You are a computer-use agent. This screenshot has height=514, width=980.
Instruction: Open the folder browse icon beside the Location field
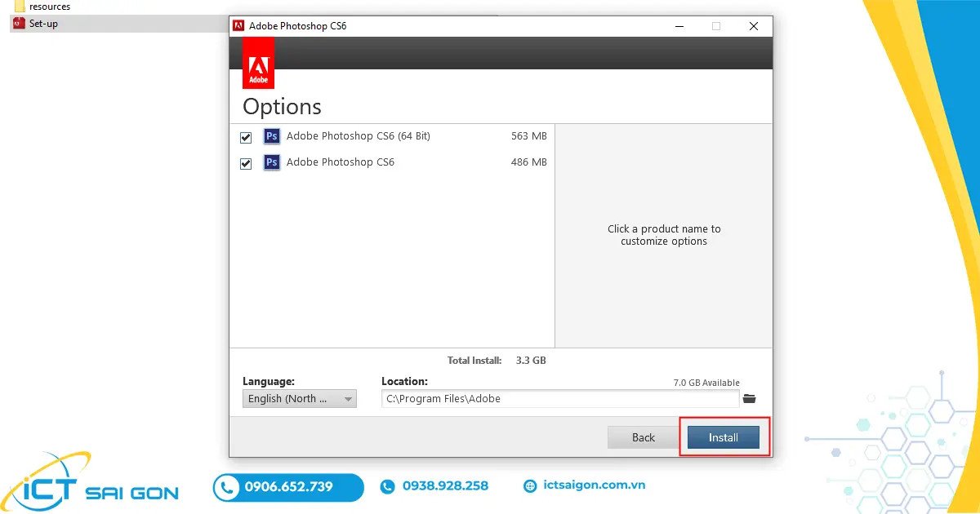pyautogui.click(x=750, y=398)
